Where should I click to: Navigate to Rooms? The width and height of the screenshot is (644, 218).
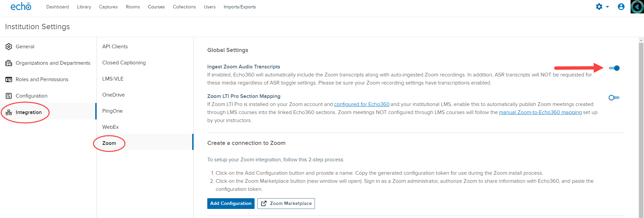tap(133, 7)
